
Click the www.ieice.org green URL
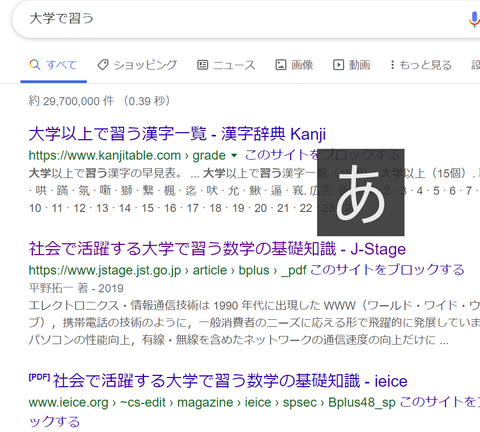pos(212,402)
